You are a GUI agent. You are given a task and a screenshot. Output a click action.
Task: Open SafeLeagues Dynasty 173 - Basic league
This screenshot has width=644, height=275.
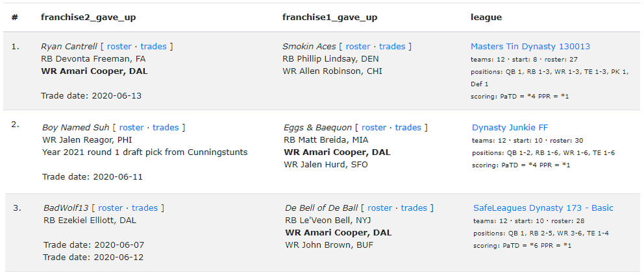click(x=543, y=208)
